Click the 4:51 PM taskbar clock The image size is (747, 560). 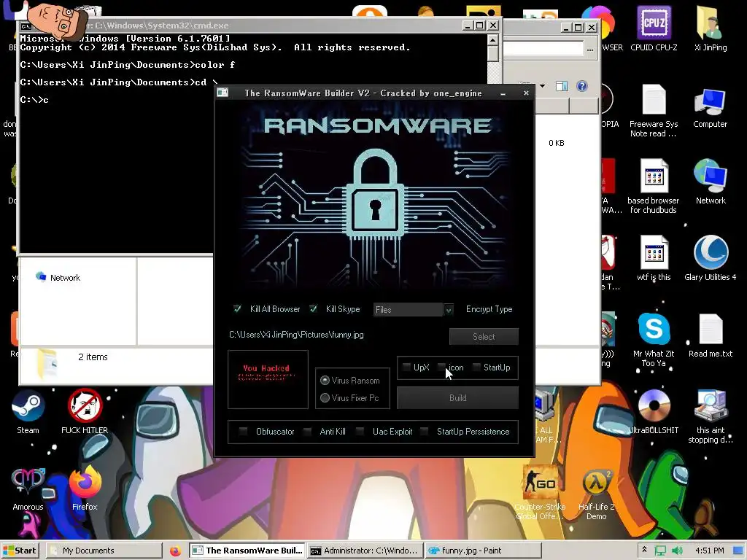point(709,551)
